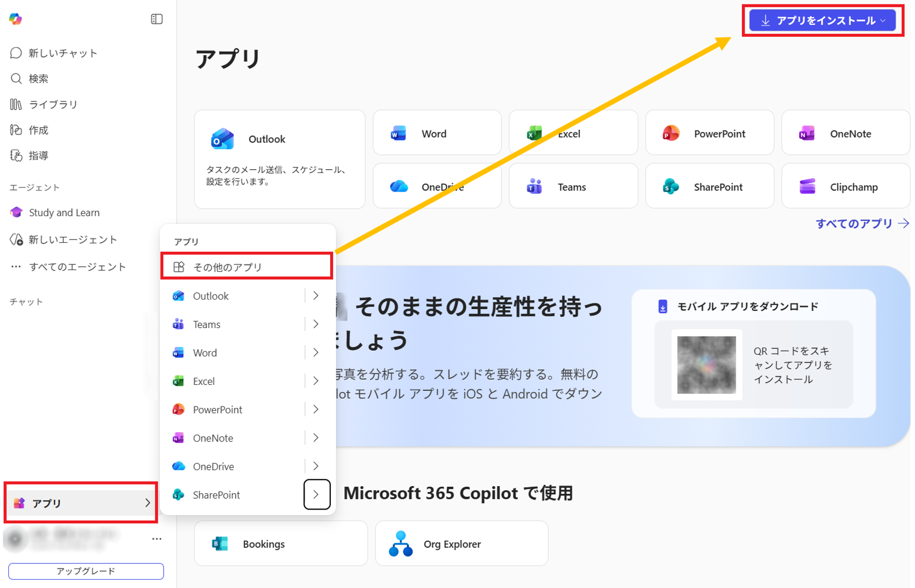This screenshot has height=588, width=915.
Task: Expand the Word submenu chevron
Action: [316, 352]
